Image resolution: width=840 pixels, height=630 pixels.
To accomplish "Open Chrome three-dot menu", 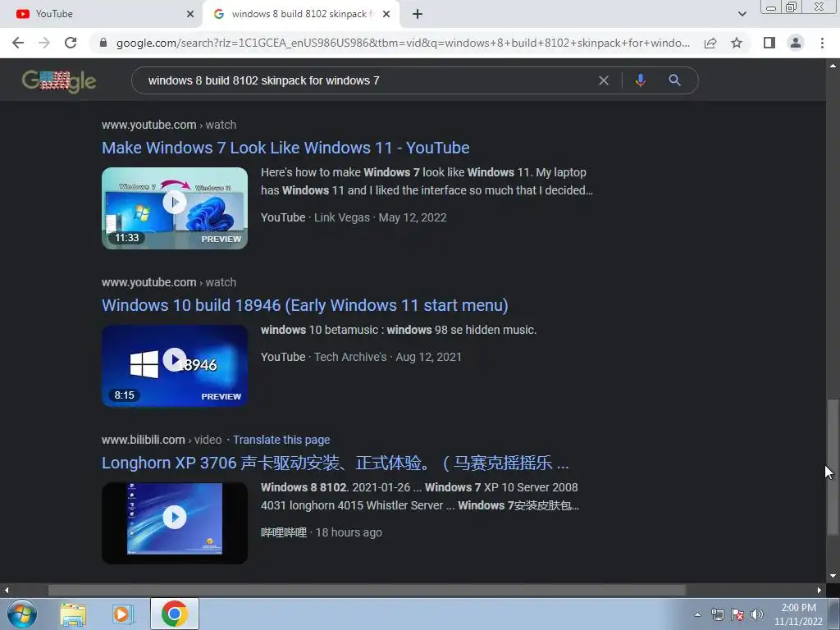I will pos(822,43).
